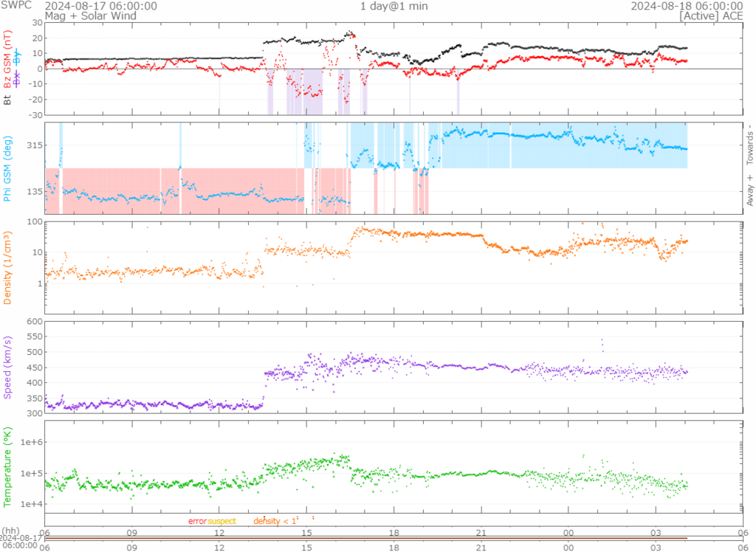Screen dimensions: 756x552
Task: Open the 'Mag + Solar Wind' plot type selector
Action: 82,15
